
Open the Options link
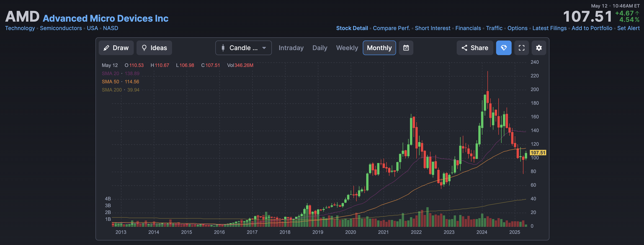click(x=517, y=28)
